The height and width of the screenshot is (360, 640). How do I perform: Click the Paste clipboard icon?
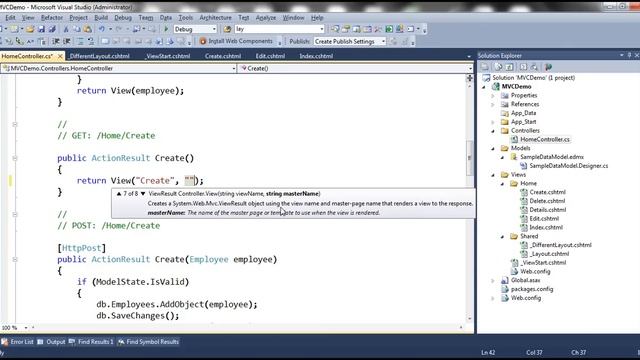click(87, 29)
